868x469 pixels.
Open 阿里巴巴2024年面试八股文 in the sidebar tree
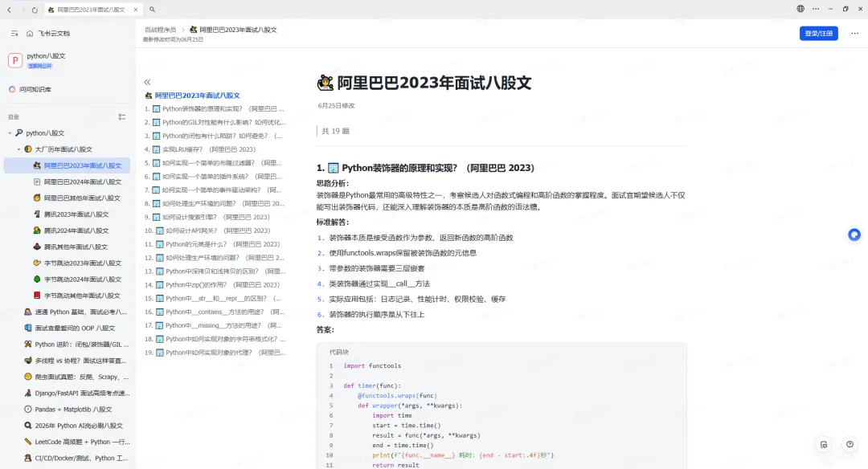point(83,182)
